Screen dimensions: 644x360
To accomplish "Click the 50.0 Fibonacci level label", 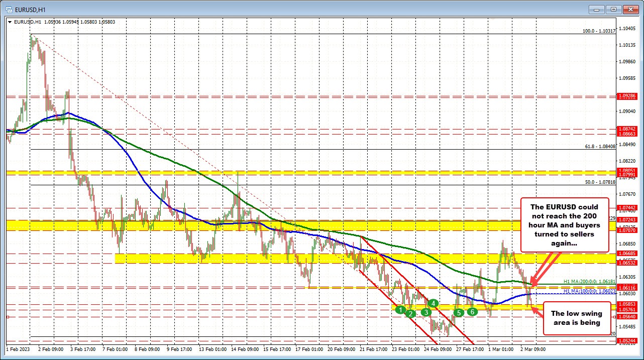I will click(x=600, y=182).
